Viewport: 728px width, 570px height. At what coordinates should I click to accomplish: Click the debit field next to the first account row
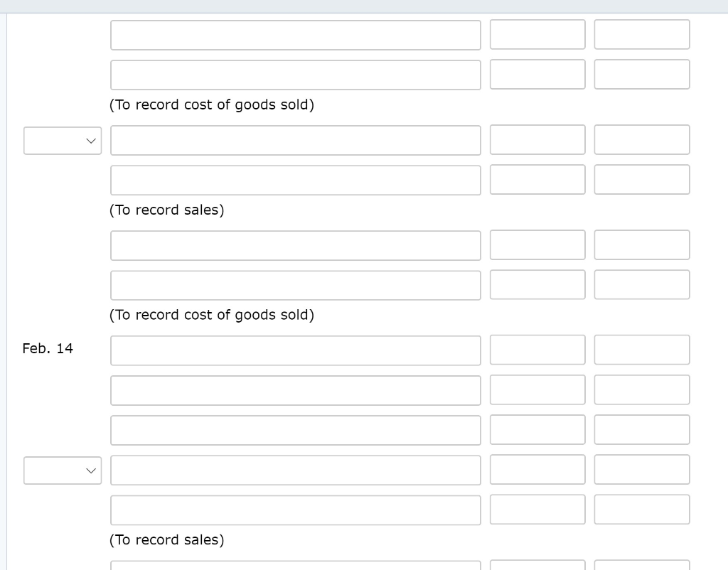[x=537, y=34]
